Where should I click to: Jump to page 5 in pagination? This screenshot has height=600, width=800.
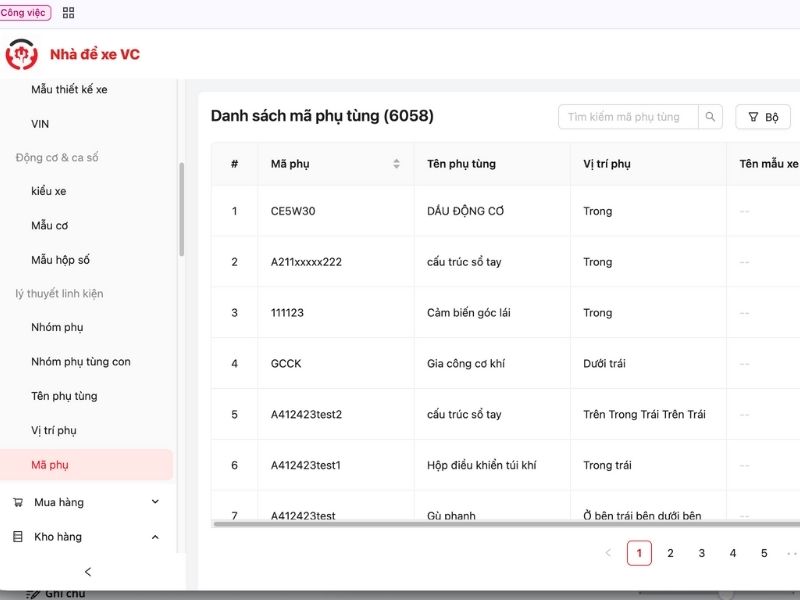coord(764,553)
